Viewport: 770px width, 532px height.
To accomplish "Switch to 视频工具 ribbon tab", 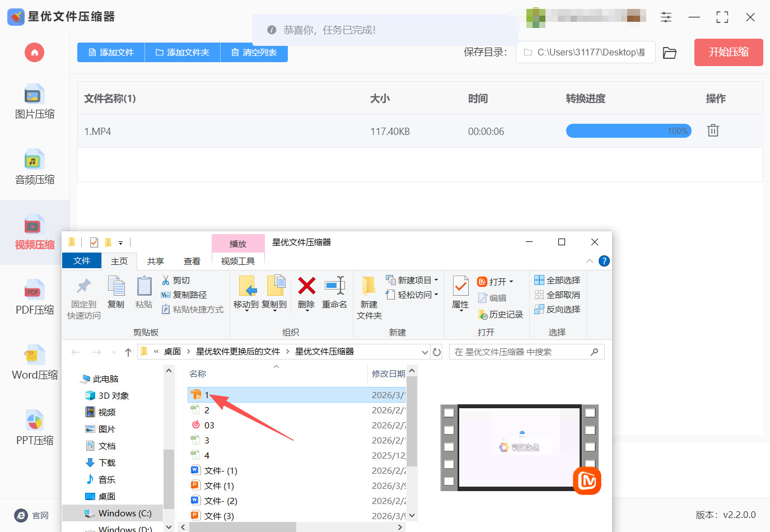I will pyautogui.click(x=238, y=261).
